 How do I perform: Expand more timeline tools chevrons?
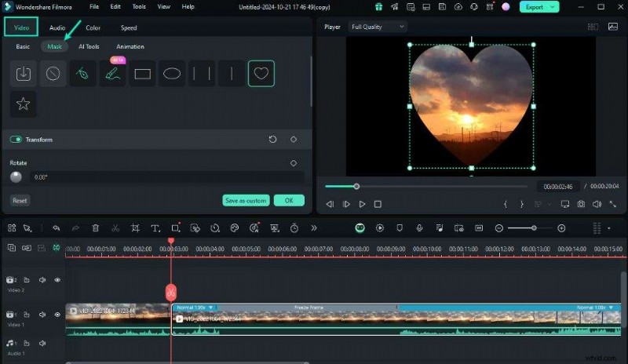pos(314,227)
